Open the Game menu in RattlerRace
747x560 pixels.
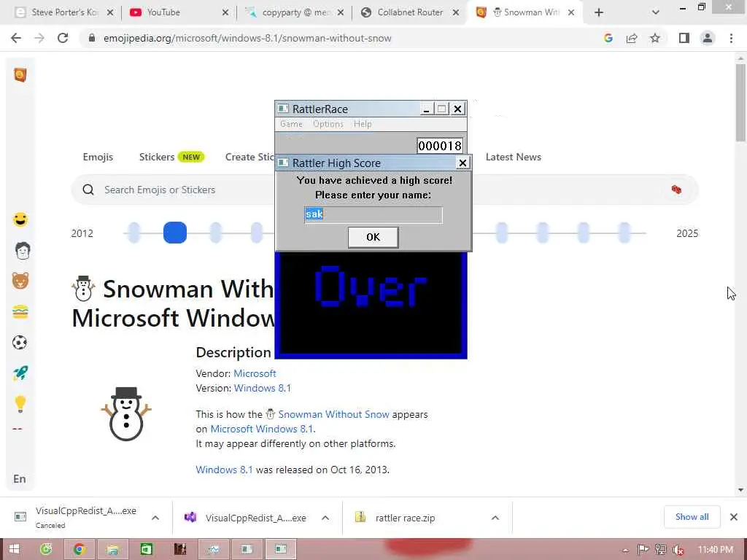click(291, 124)
